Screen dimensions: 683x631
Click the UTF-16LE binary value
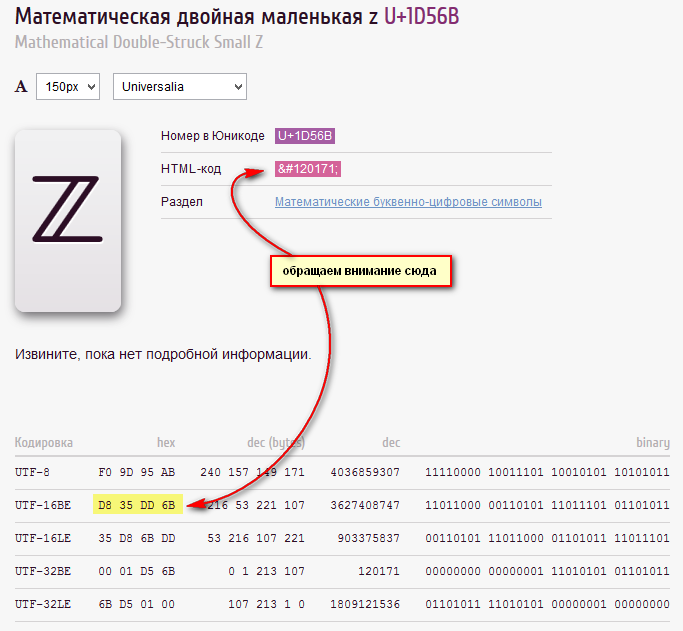[548, 538]
